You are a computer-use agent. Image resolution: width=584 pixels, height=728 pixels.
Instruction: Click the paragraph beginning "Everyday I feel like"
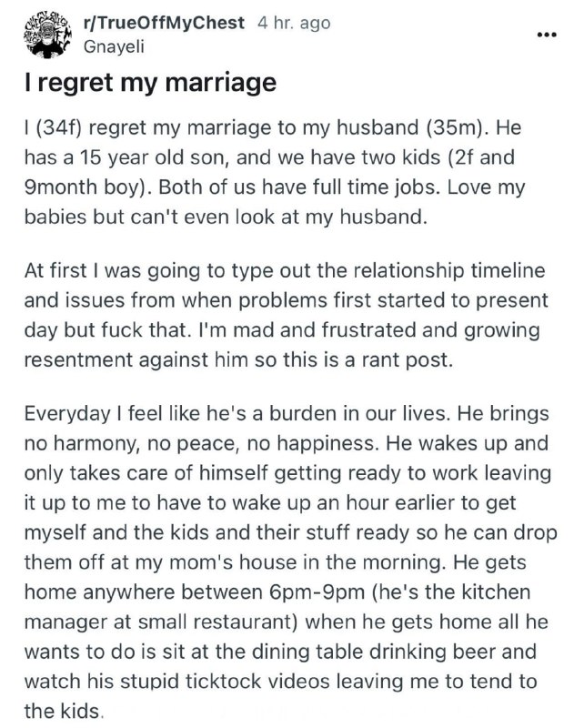(290, 562)
